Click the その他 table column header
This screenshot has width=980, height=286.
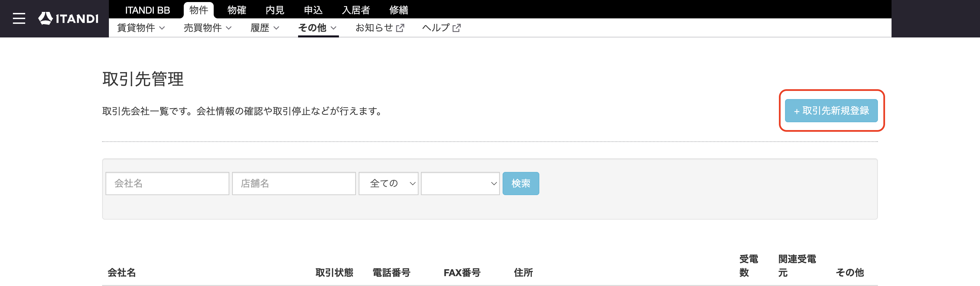pos(850,273)
